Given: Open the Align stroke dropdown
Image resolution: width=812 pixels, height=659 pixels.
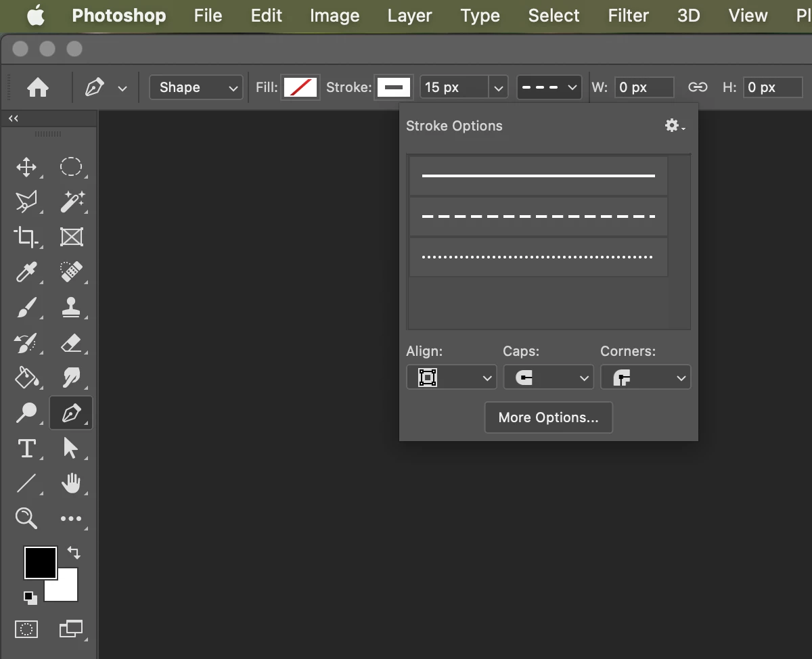Looking at the screenshot, I should coord(451,378).
